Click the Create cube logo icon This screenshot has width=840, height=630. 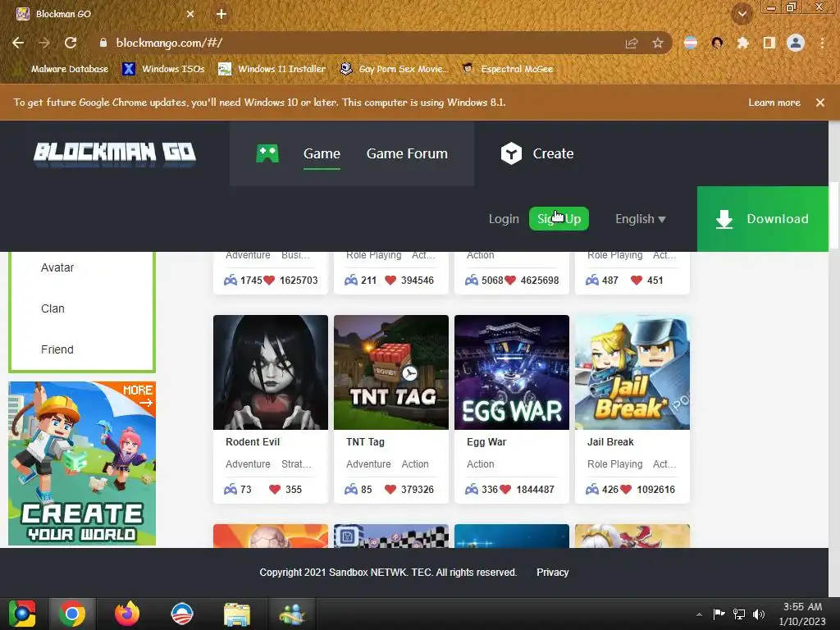pos(511,153)
